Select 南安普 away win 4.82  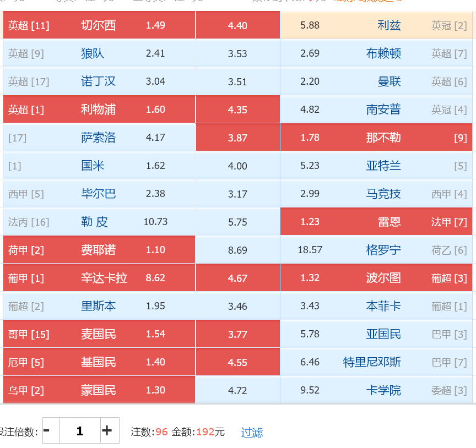376,110
